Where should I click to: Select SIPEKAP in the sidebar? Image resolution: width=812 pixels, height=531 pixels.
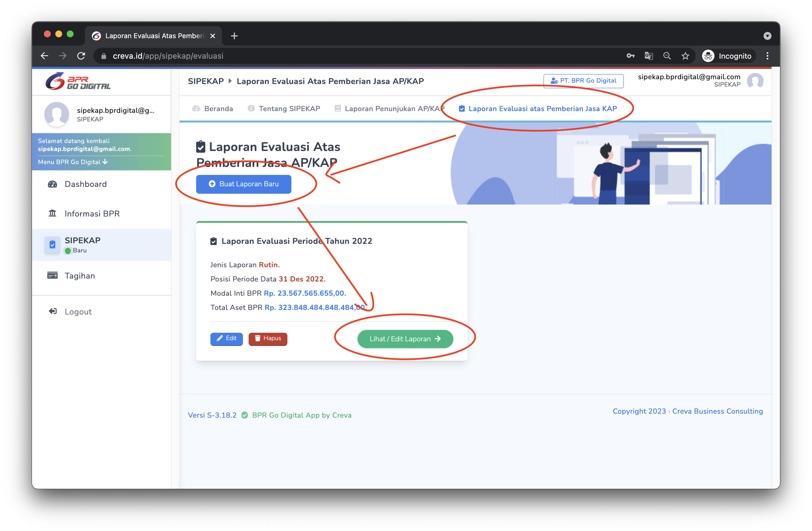(x=102, y=245)
